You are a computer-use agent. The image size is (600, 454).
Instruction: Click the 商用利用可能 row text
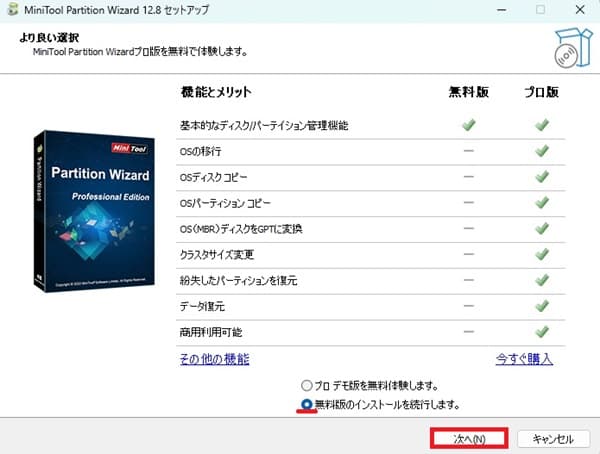pyautogui.click(x=211, y=332)
